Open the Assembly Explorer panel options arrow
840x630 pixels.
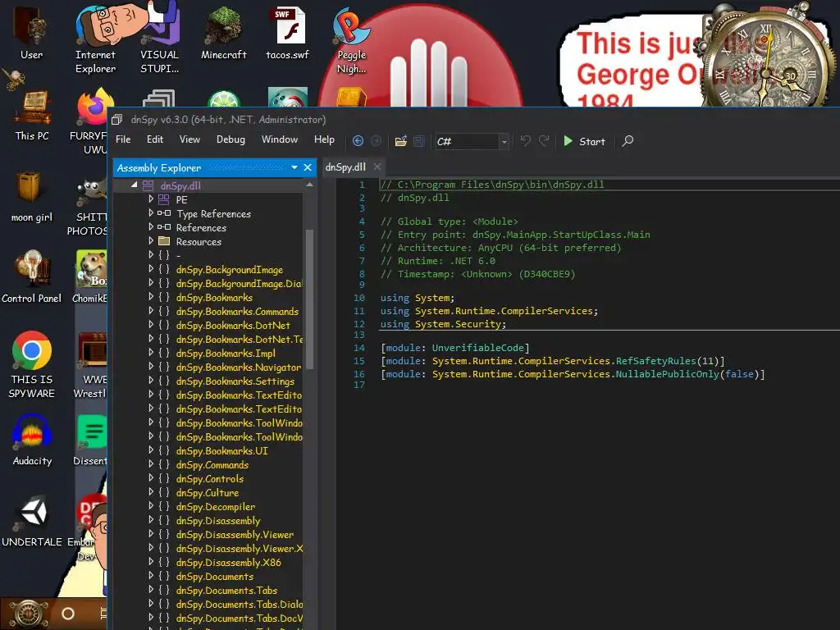click(294, 167)
